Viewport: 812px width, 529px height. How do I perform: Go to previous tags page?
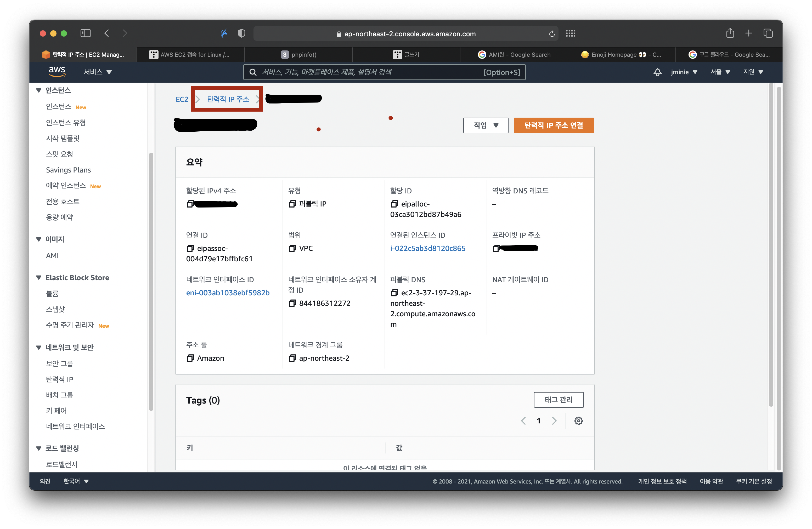[x=523, y=421]
